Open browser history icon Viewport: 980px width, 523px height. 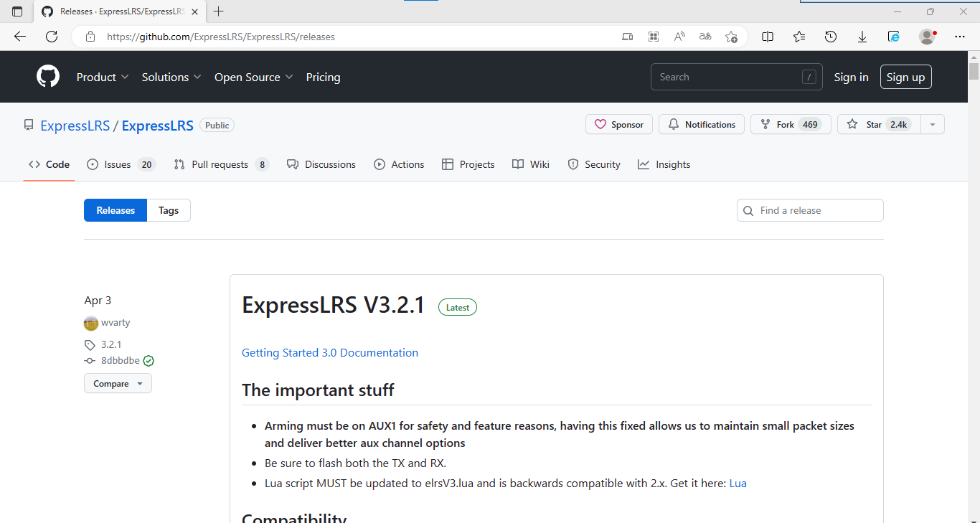[831, 37]
